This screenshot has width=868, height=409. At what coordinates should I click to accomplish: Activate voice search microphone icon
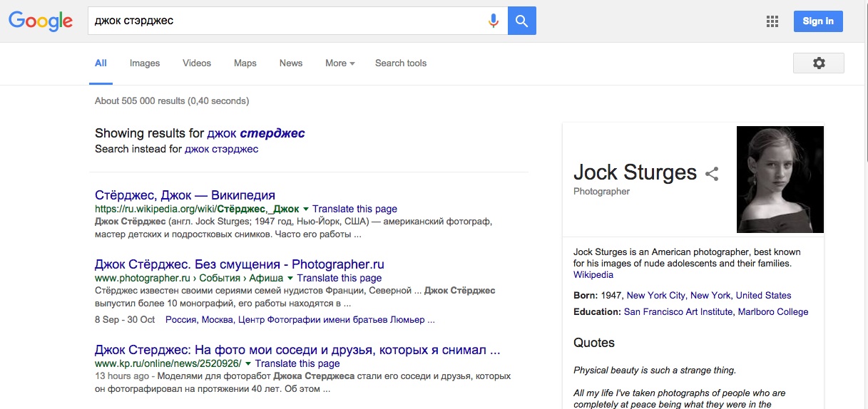493,21
